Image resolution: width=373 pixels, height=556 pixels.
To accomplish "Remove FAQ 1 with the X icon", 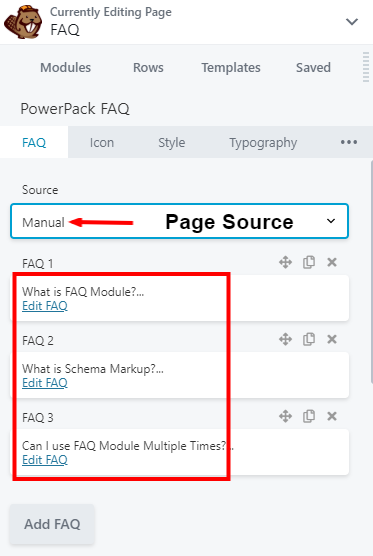I will (332, 262).
